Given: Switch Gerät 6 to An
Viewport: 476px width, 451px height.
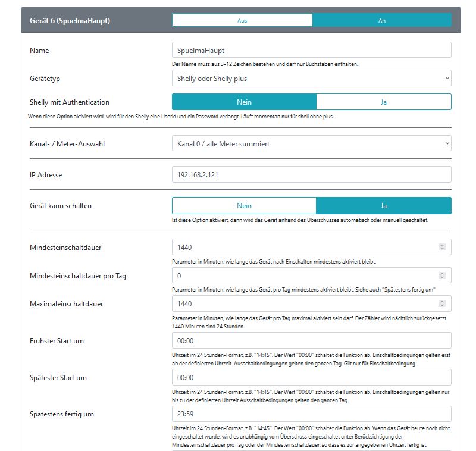Looking at the screenshot, I should (x=382, y=20).
